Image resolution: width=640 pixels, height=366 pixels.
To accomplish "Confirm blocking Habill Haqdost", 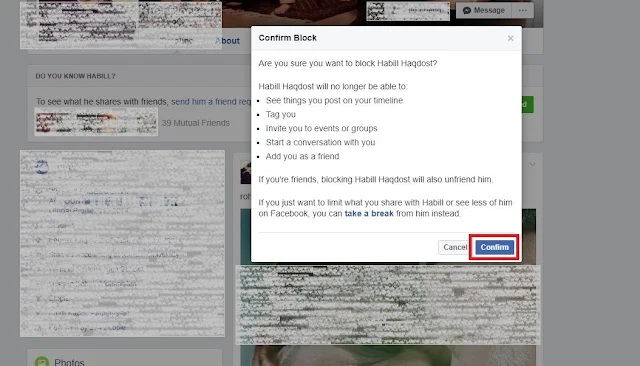I will tap(494, 247).
